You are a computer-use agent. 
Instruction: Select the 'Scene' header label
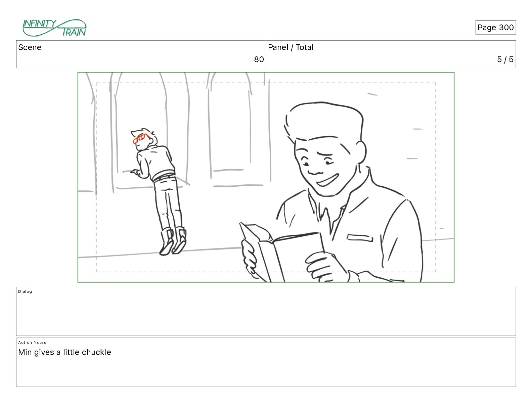[30, 47]
